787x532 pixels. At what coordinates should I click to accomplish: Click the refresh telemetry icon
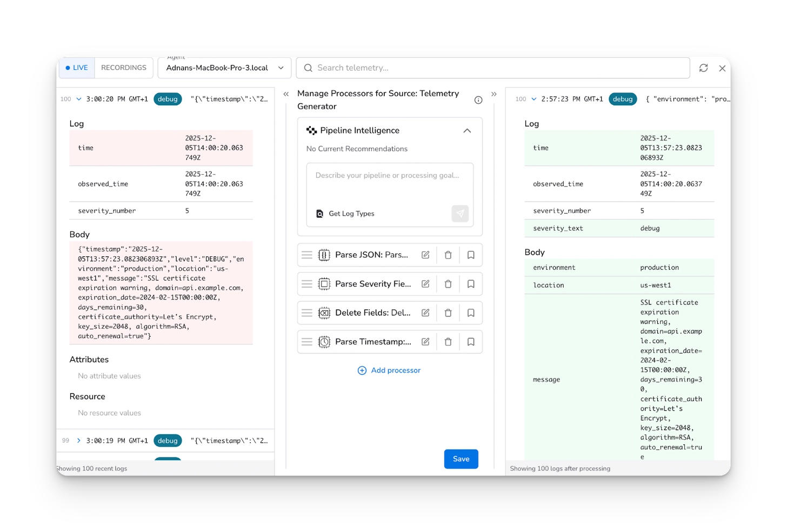[703, 68]
